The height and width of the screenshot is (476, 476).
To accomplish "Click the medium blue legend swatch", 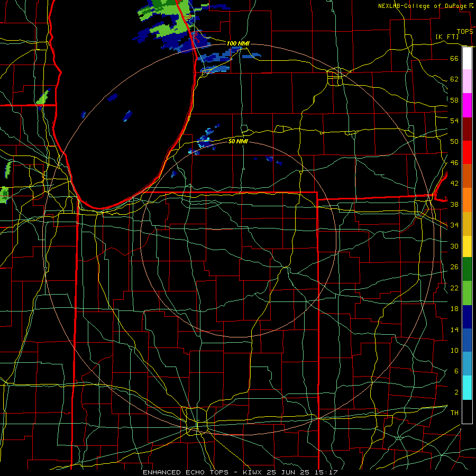I will [x=467, y=340].
